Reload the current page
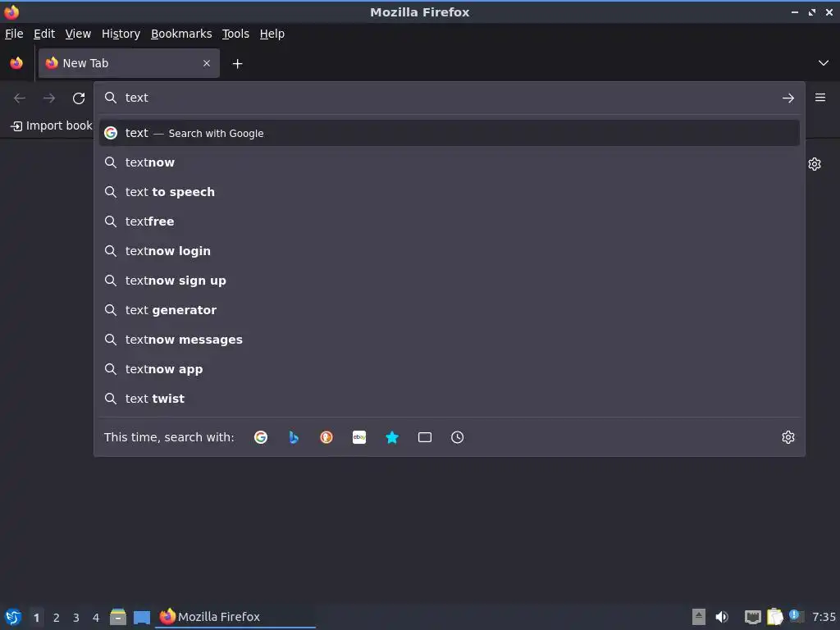840x630 pixels. point(79,98)
